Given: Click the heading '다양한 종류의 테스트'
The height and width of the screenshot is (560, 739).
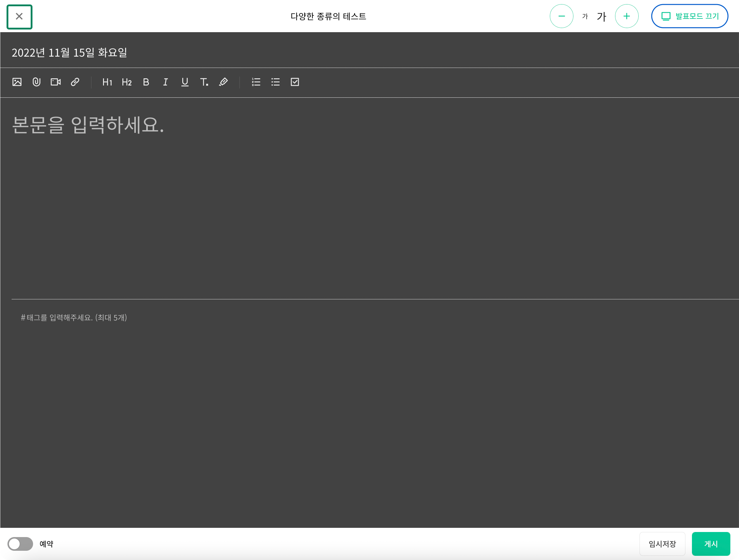Looking at the screenshot, I should point(329,16).
